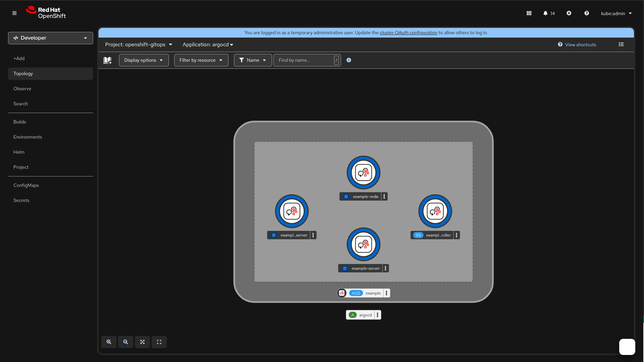Viewport: 644px width, 362px height.
Task: Open the quick create plus icon
Action: click(569, 13)
